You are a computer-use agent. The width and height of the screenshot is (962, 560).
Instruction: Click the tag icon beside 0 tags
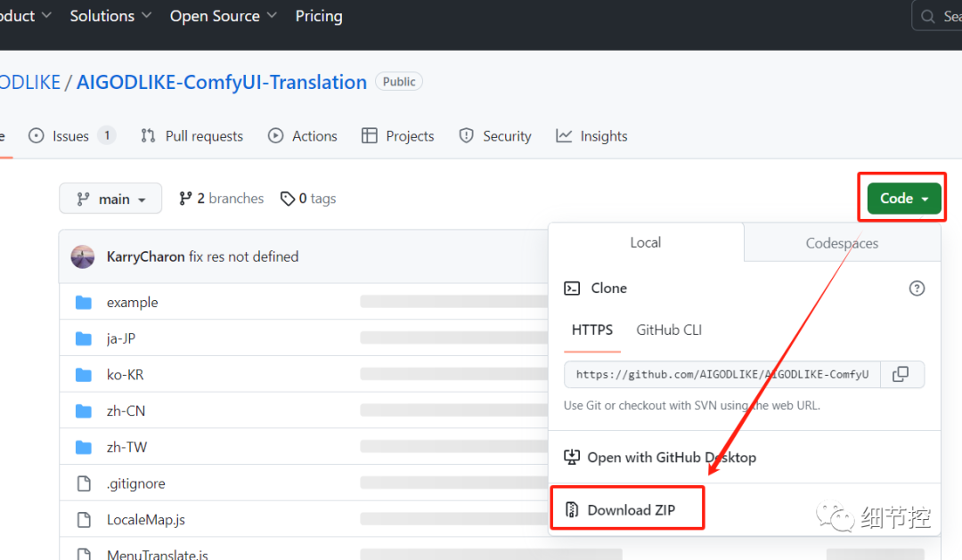point(287,199)
